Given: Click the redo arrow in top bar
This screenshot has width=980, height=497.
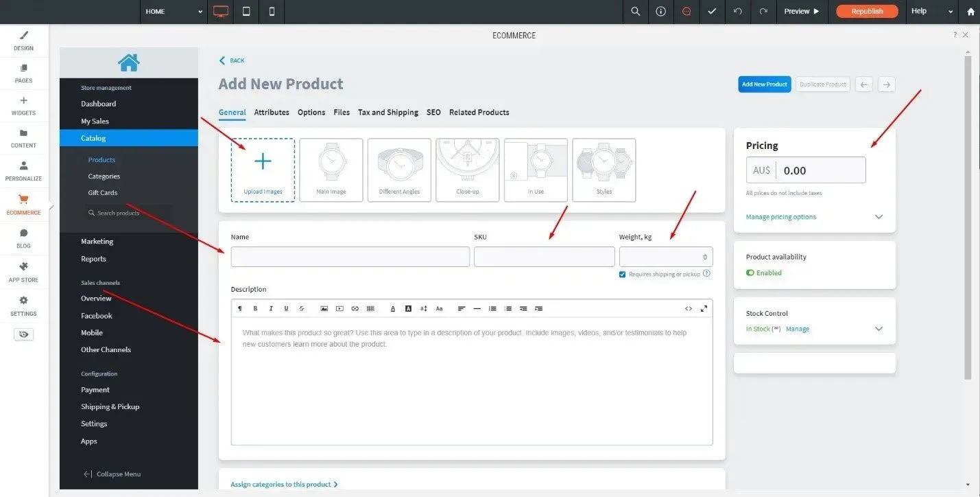Looking at the screenshot, I should coord(763,12).
